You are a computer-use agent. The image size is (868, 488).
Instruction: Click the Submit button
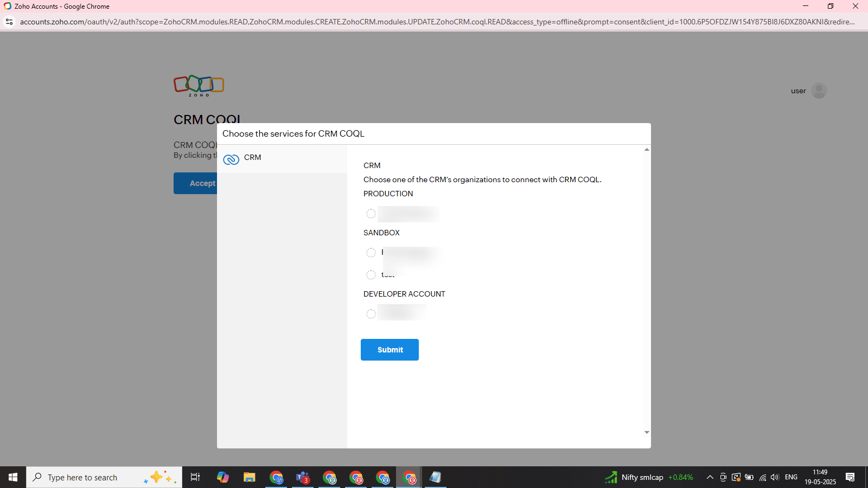coord(390,350)
